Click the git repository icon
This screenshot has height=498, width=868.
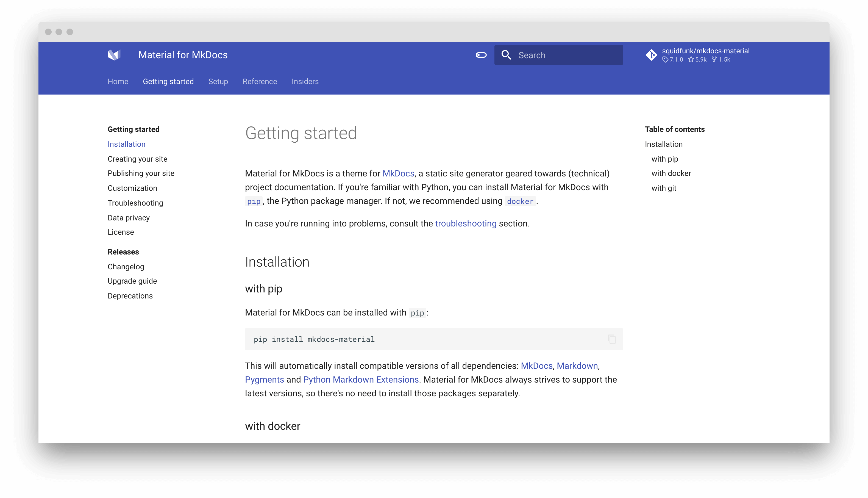tap(651, 55)
